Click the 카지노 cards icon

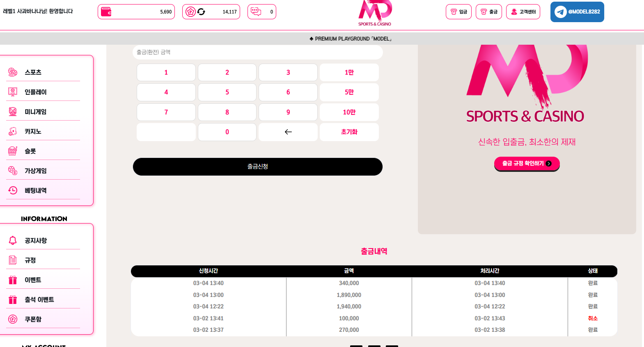pos(13,131)
